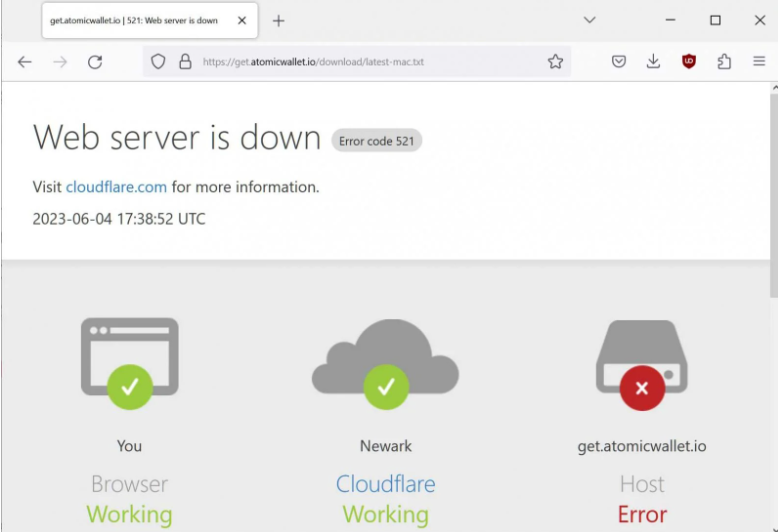
Task: Open Firefox application hamburger menu
Action: (759, 62)
